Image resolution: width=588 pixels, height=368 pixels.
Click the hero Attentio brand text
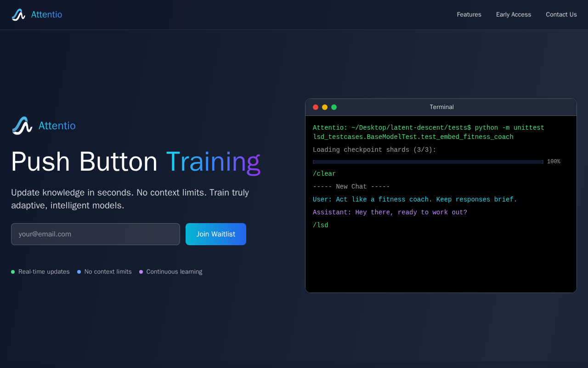[x=57, y=126]
